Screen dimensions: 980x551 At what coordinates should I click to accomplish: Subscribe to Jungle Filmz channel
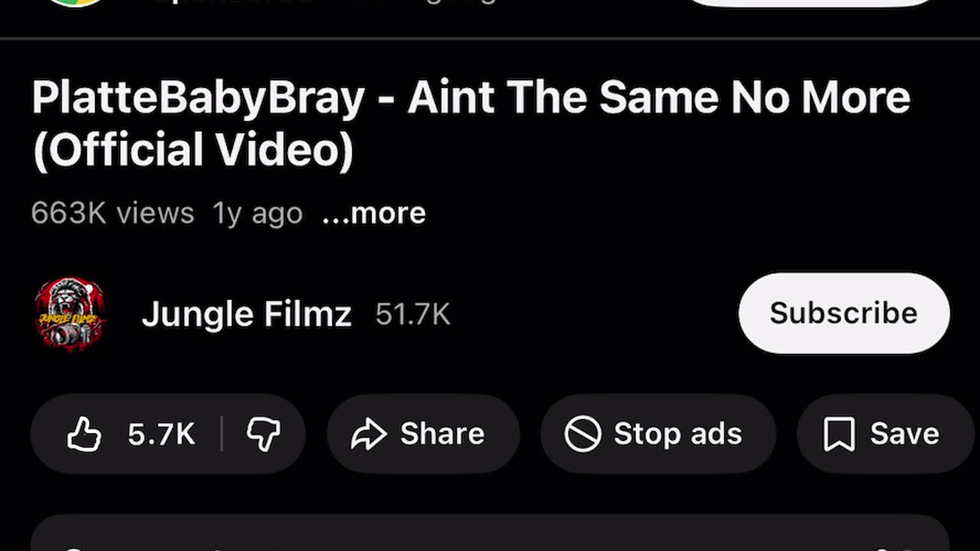pyautogui.click(x=844, y=313)
